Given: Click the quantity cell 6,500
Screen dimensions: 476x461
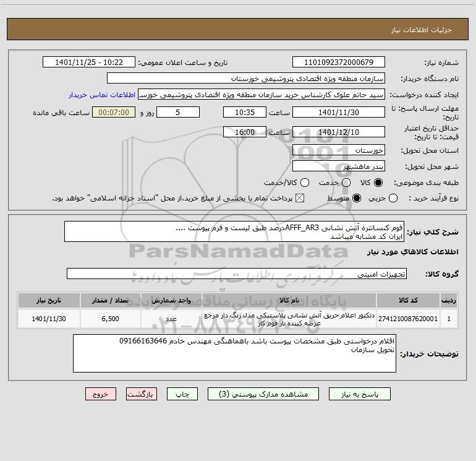Looking at the screenshot, I should click(x=111, y=319).
